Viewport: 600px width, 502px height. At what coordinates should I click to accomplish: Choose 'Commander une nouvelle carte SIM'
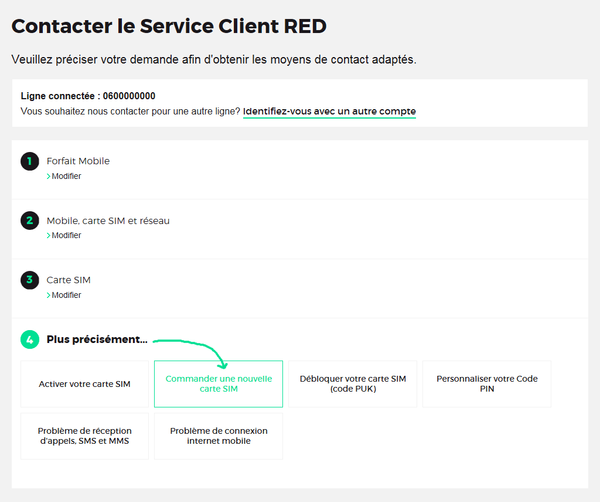(218, 384)
